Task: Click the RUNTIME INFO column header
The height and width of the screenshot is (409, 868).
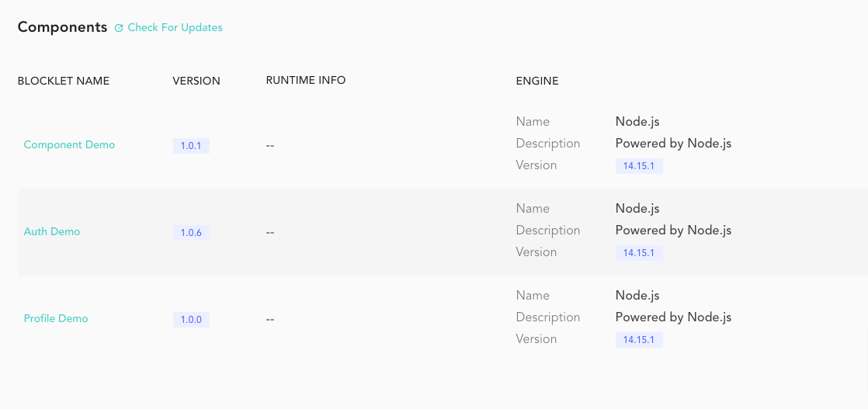Action: tap(306, 81)
